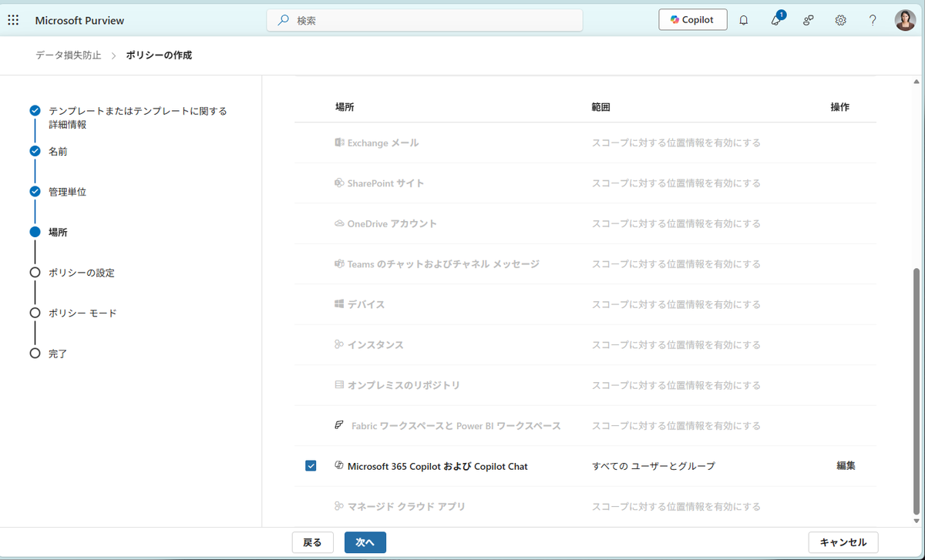
Task: Click the connections icon in the header
Action: point(808,21)
